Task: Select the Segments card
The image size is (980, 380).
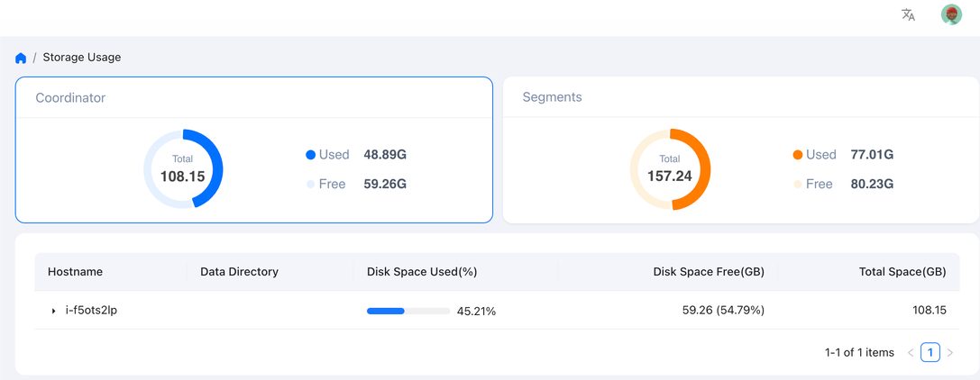Action: 739,97
